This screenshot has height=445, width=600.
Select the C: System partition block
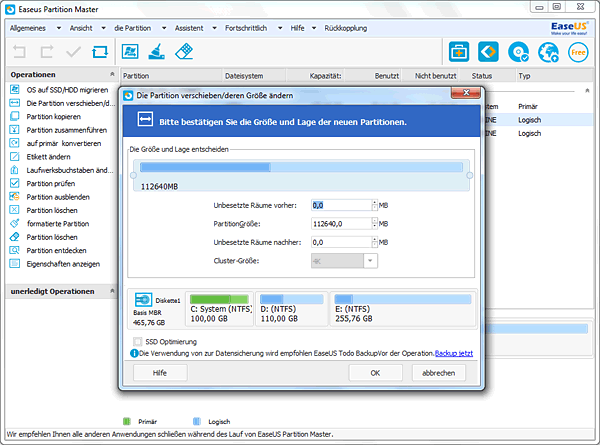220,309
